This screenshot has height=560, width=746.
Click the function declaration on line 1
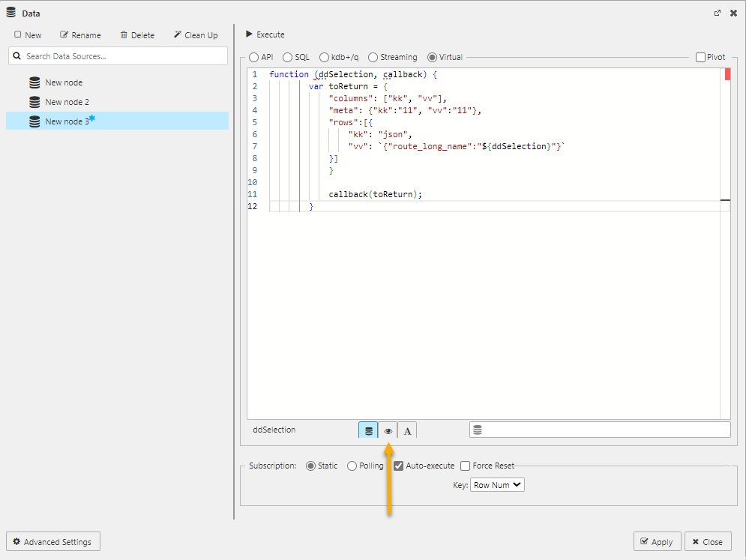353,74
